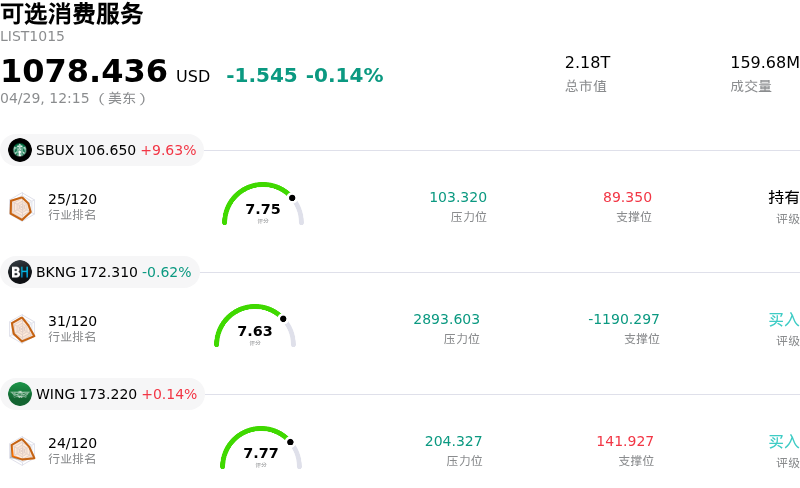
Task: Click the Starbucks SBUX logo icon
Action: [x=20, y=150]
